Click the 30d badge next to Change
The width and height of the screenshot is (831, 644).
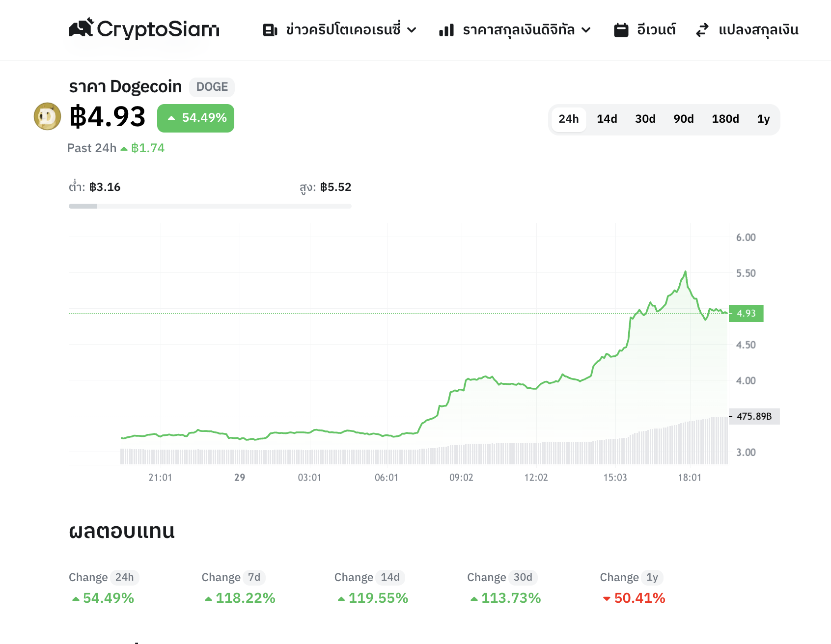pos(523,577)
